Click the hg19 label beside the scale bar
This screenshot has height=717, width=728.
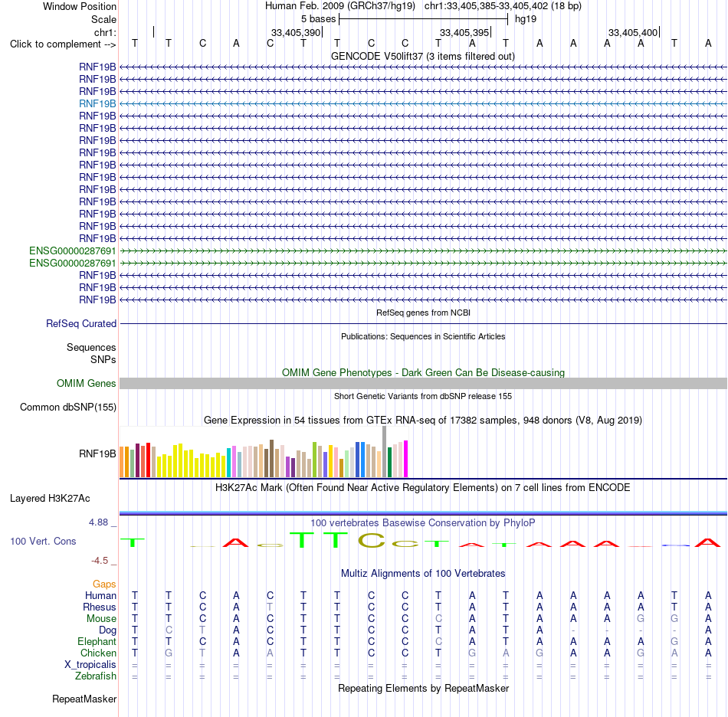click(526, 19)
